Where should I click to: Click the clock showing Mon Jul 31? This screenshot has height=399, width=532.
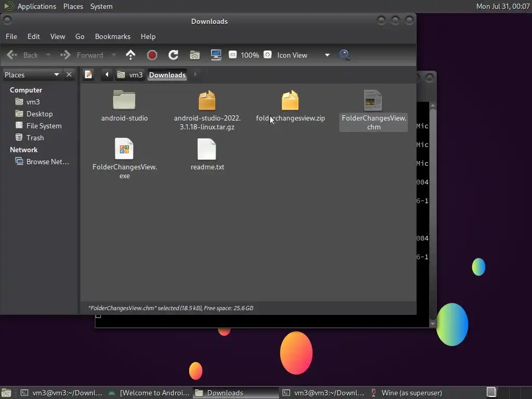point(503,6)
